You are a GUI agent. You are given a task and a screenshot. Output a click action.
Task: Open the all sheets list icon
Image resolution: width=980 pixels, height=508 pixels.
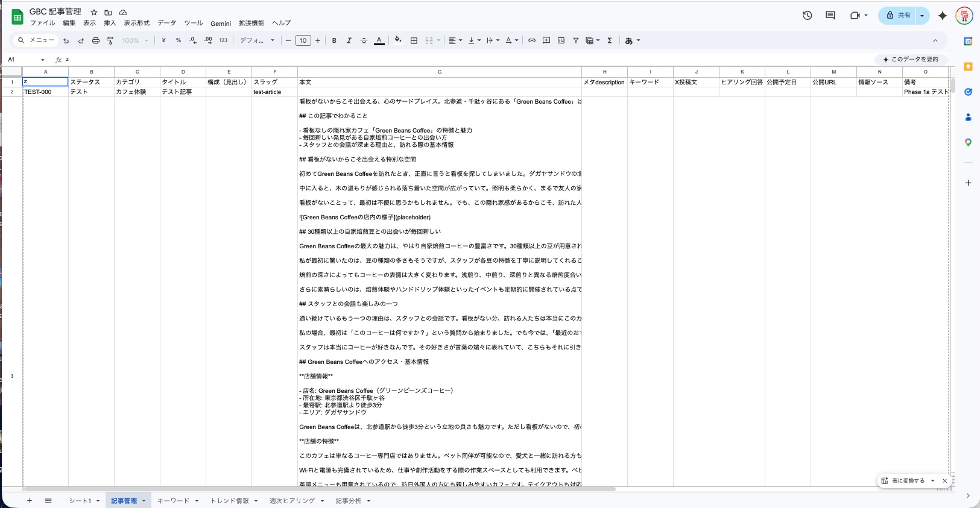(x=48, y=501)
